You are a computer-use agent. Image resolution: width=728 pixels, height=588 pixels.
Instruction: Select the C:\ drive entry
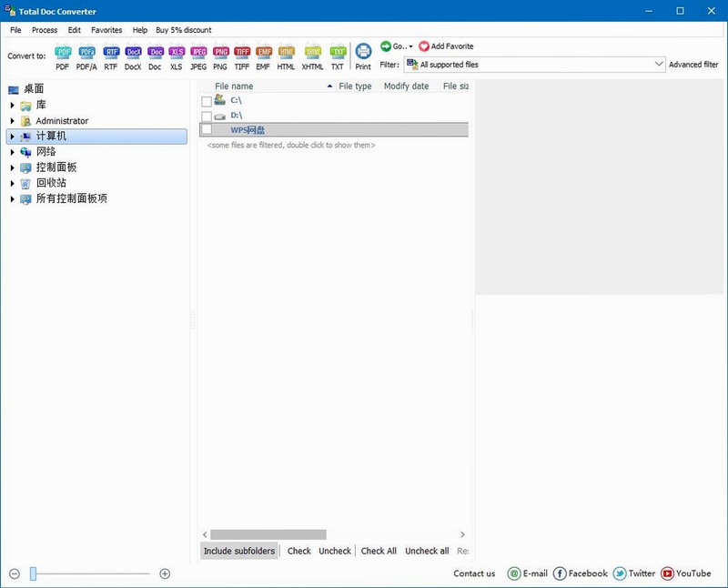pos(236,100)
